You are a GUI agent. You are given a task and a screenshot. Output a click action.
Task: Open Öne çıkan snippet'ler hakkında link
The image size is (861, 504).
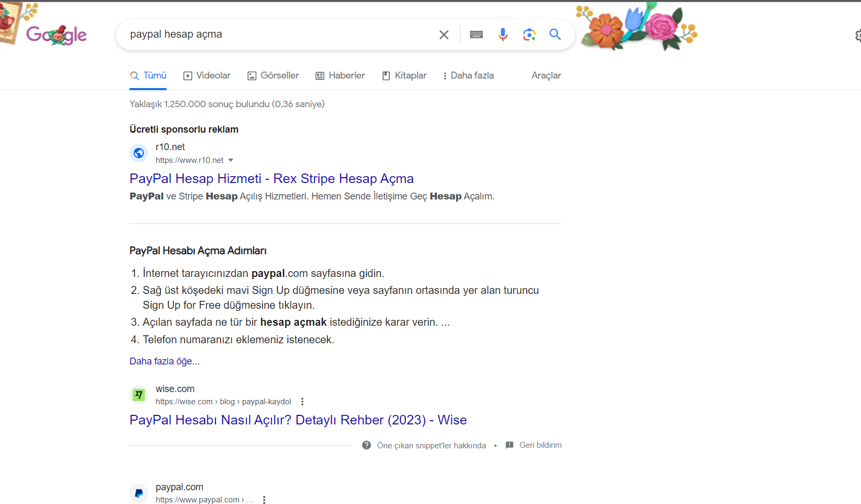(x=431, y=446)
